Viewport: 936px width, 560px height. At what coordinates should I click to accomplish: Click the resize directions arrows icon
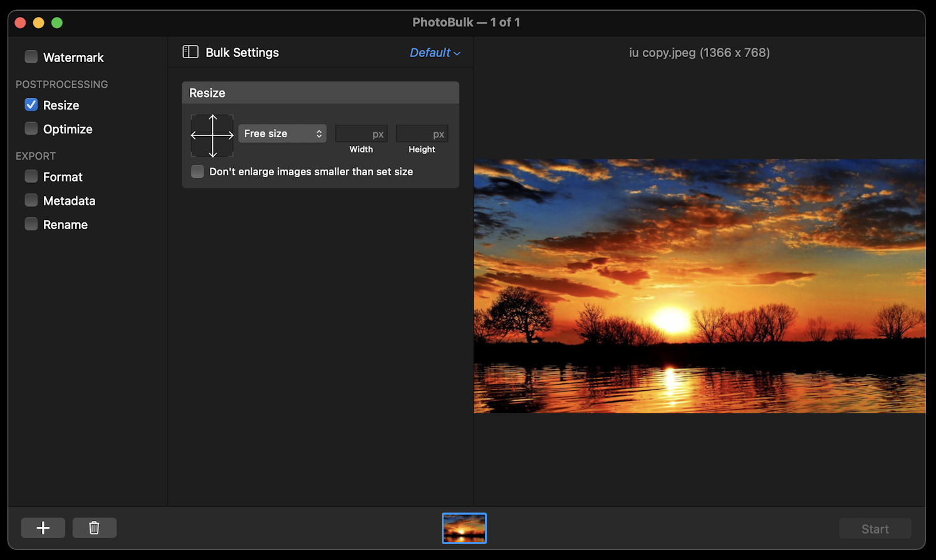click(x=212, y=135)
